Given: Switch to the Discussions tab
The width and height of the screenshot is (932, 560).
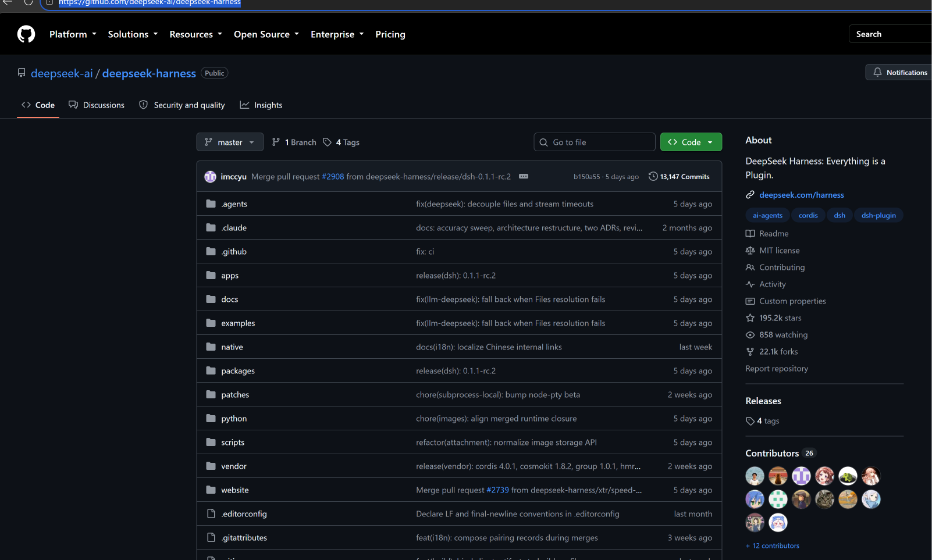Looking at the screenshot, I should pyautogui.click(x=97, y=105).
